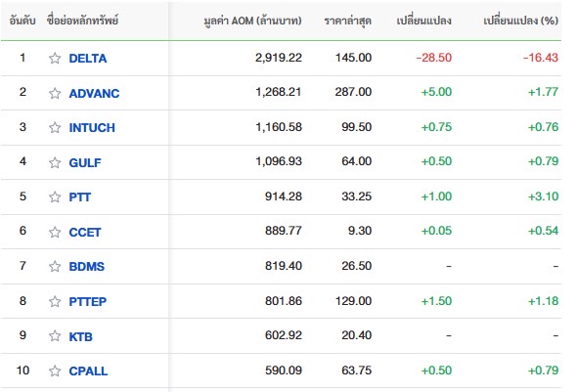Mark PTTEP with the star icon

(55, 301)
